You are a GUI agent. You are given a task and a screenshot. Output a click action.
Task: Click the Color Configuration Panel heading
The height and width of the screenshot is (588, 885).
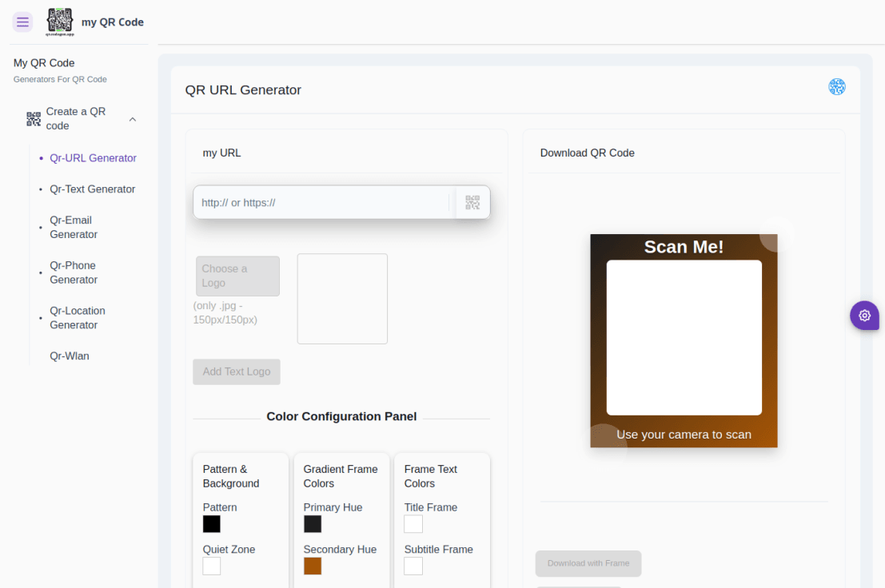(x=341, y=416)
